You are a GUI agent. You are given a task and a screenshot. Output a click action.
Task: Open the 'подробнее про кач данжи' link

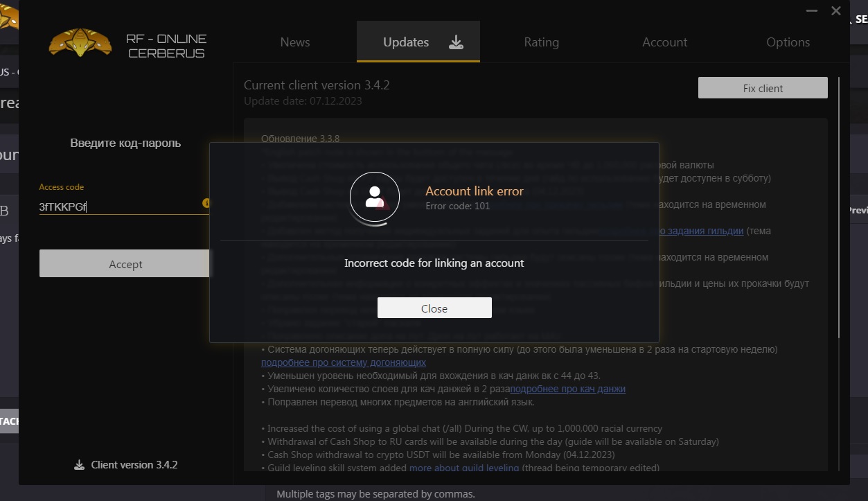pos(567,389)
